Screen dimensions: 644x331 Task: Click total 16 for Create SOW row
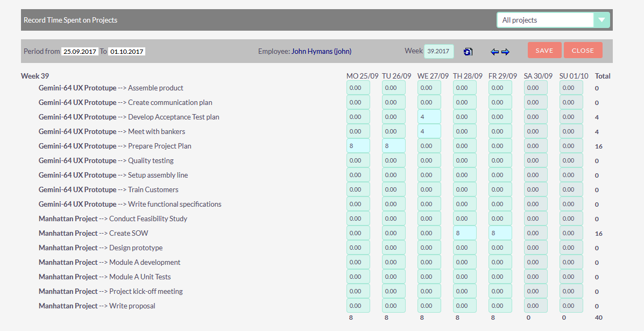pos(599,233)
